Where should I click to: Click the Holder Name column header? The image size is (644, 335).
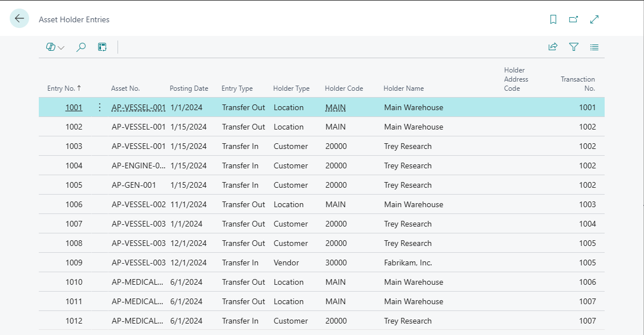[x=403, y=88]
